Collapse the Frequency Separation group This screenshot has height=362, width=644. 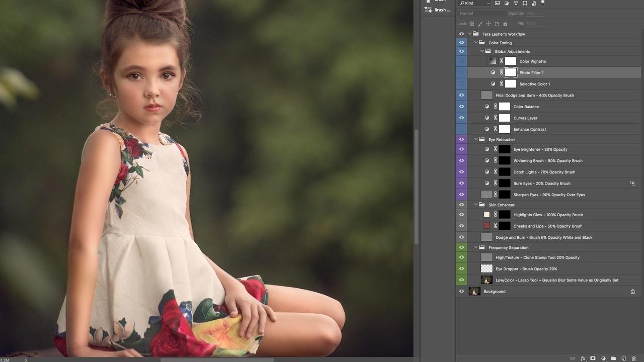[x=476, y=247]
